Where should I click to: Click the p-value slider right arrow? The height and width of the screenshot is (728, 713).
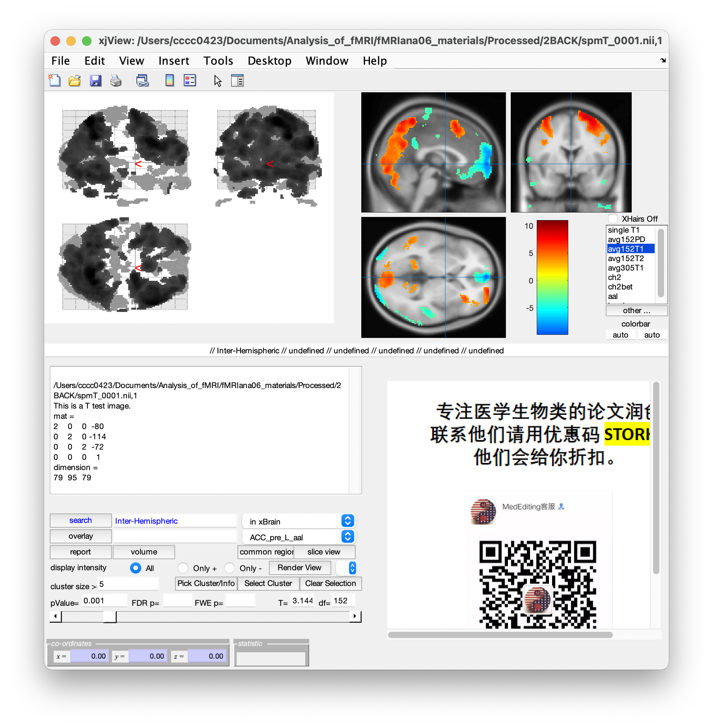tap(355, 616)
